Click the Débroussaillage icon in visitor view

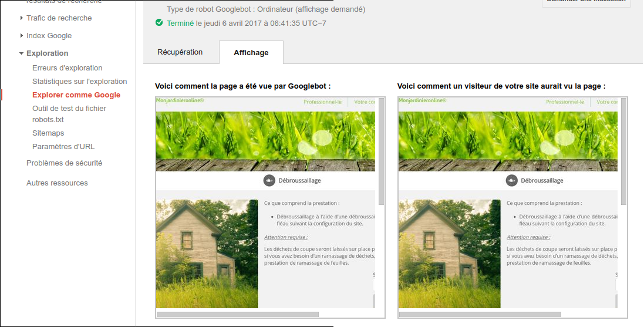coord(511,180)
